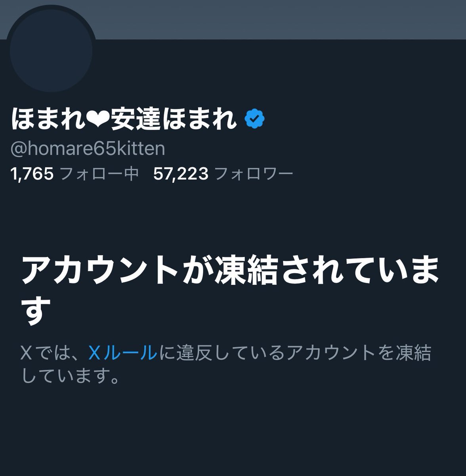The height and width of the screenshot is (476, 466).
Task: Open the 57,223 followers count
Action: 180,174
